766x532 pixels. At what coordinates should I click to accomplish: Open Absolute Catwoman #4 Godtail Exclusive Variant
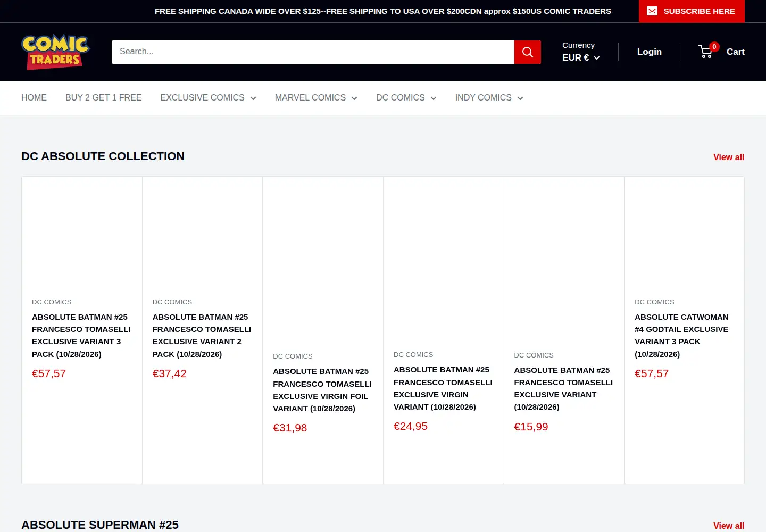pos(682,336)
